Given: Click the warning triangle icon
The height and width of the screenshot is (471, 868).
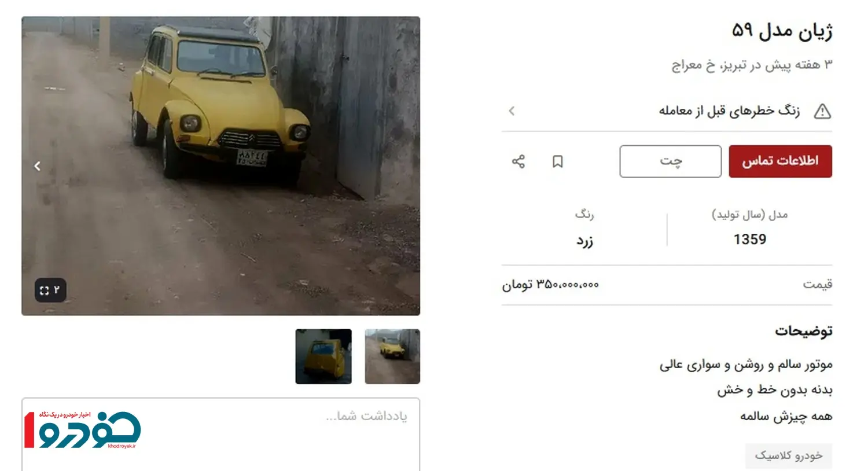Looking at the screenshot, I should pyautogui.click(x=822, y=111).
